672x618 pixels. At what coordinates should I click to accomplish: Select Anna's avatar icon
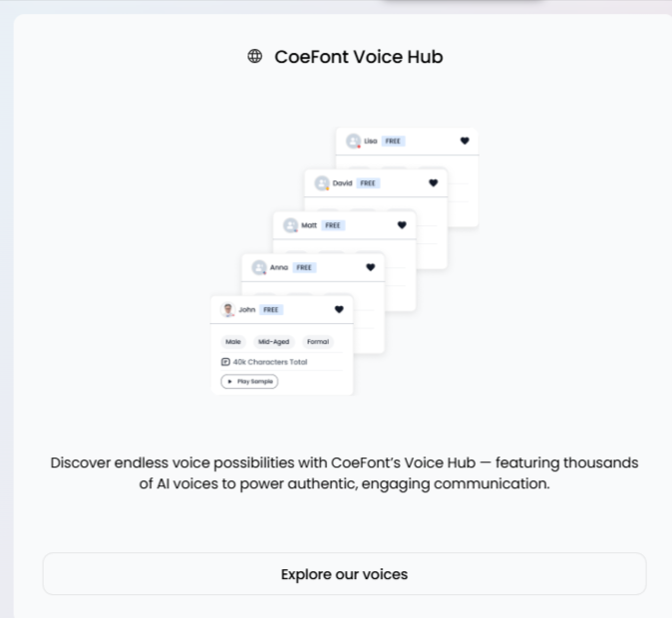(x=259, y=267)
